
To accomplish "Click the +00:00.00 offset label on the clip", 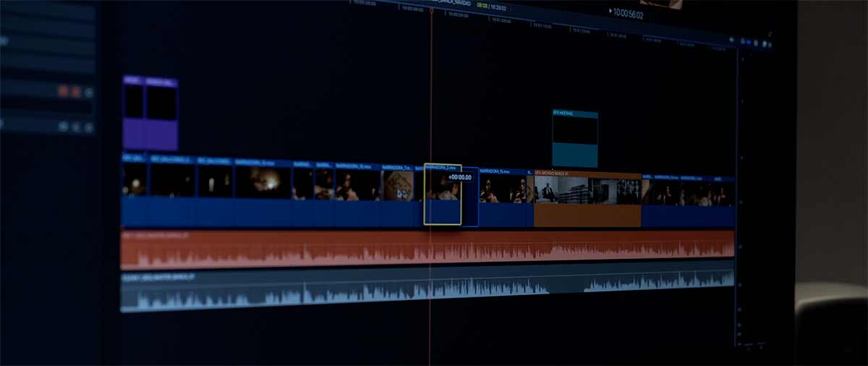I will coord(459,177).
